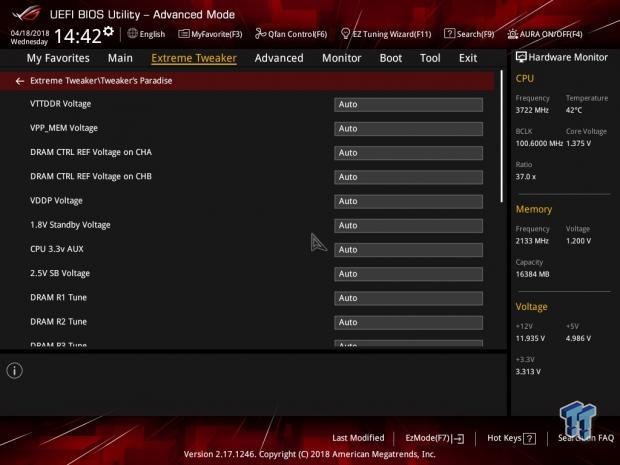620x465 pixels.
Task: Open VPP_MEM Voltage Auto field
Action: [408, 129]
